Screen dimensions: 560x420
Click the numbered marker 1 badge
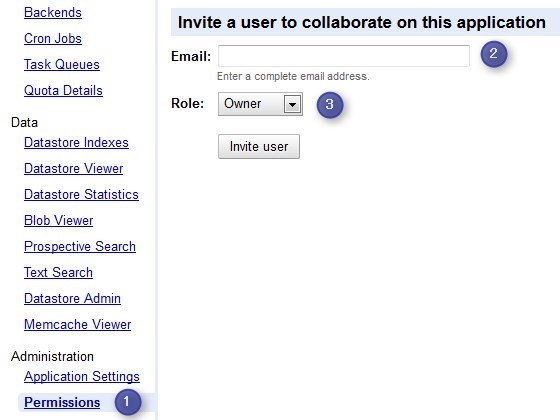[128, 402]
